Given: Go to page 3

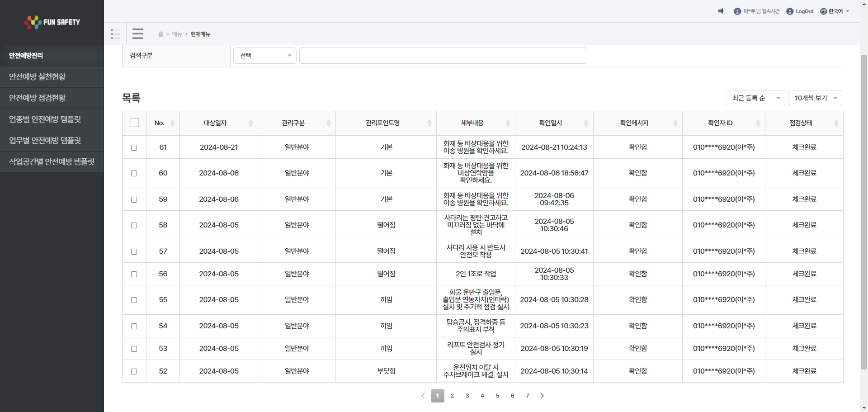Looking at the screenshot, I should pyautogui.click(x=467, y=396).
